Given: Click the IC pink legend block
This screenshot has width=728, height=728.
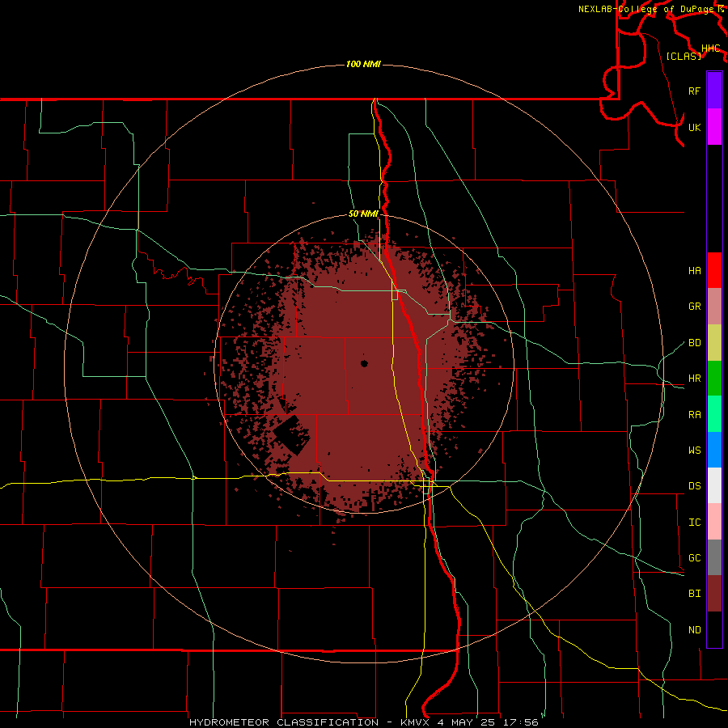Looking at the screenshot, I should [x=714, y=522].
